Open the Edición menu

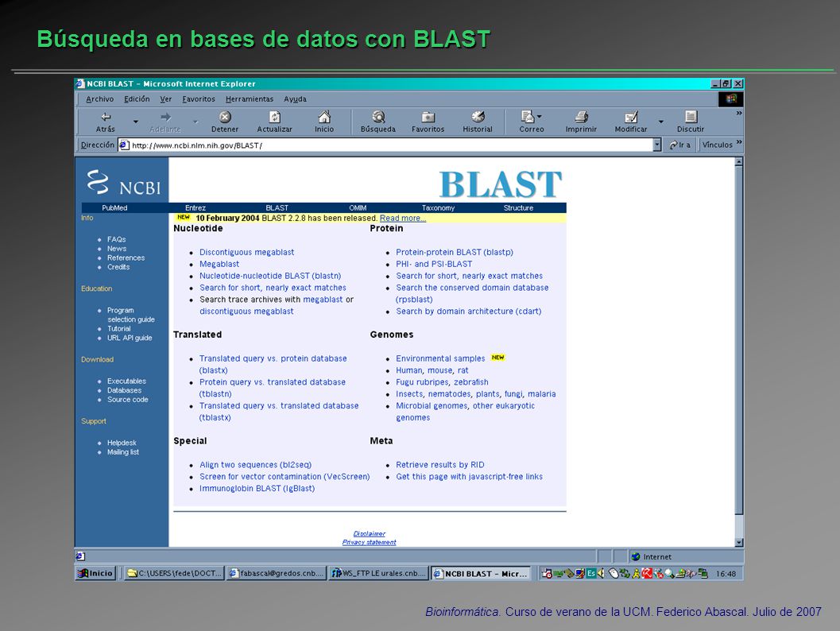pos(137,99)
